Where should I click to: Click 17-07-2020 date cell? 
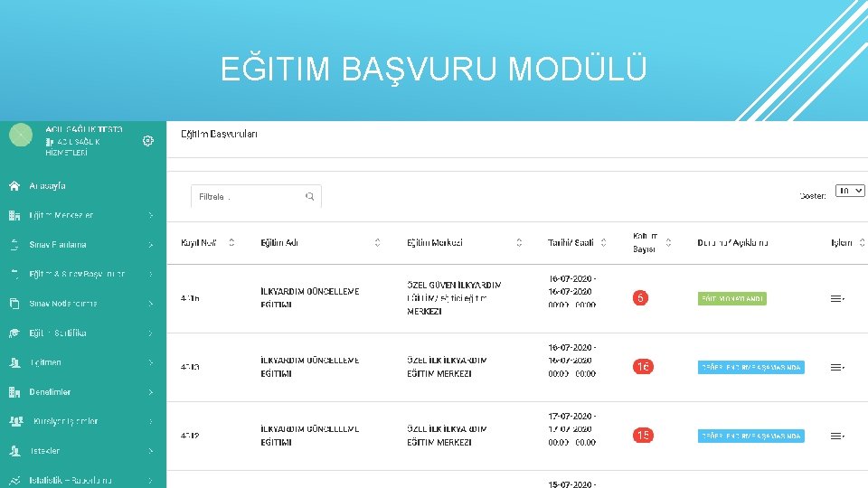point(571,428)
